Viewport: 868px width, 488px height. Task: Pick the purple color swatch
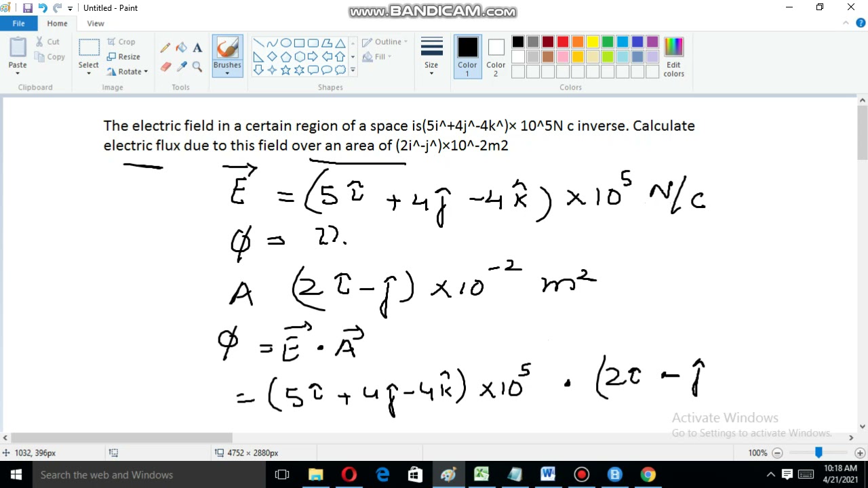coord(652,42)
